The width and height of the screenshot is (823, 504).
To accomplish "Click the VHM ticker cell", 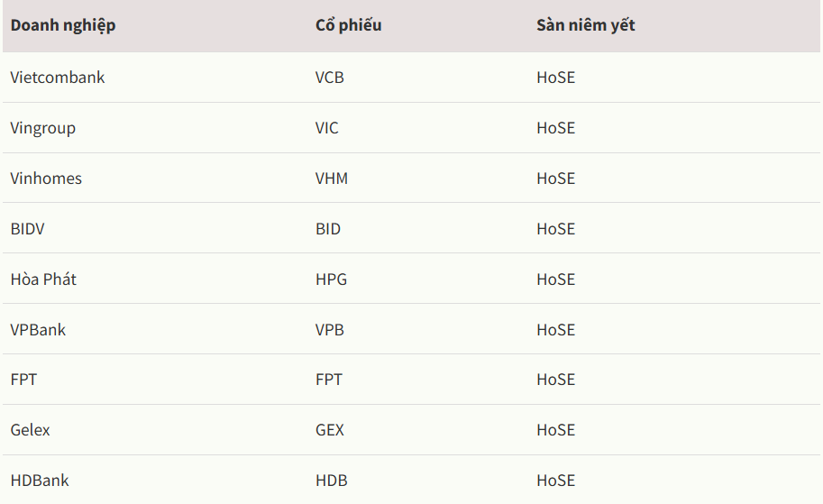I will (x=332, y=178).
